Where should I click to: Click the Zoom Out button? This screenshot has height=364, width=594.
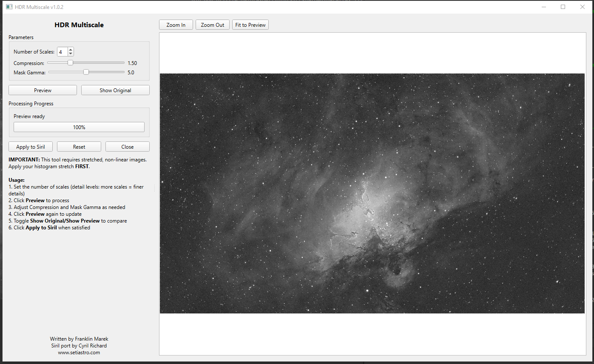click(x=213, y=25)
